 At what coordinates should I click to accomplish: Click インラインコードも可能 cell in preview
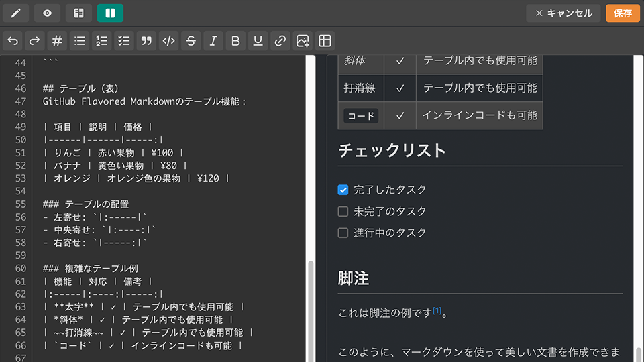click(x=479, y=115)
